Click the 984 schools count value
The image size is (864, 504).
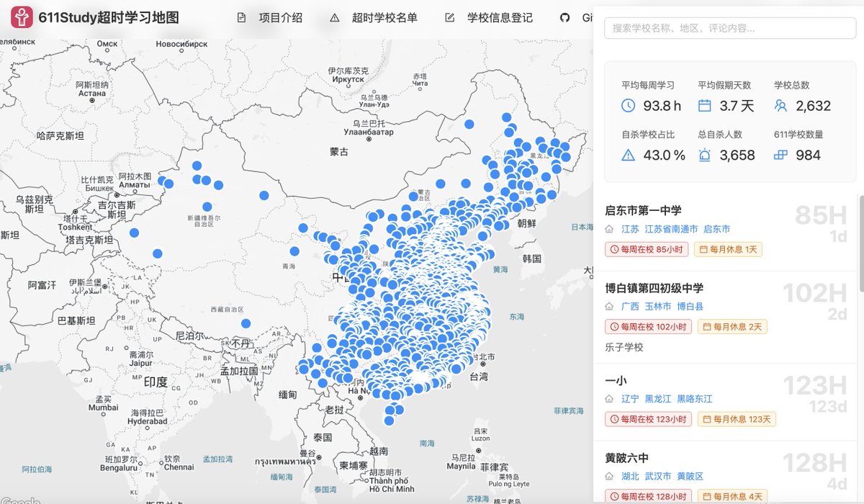809,155
